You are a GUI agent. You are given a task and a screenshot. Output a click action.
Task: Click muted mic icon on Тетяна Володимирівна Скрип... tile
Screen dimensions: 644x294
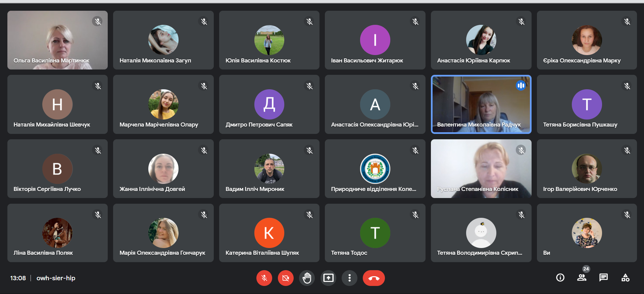pyautogui.click(x=521, y=214)
